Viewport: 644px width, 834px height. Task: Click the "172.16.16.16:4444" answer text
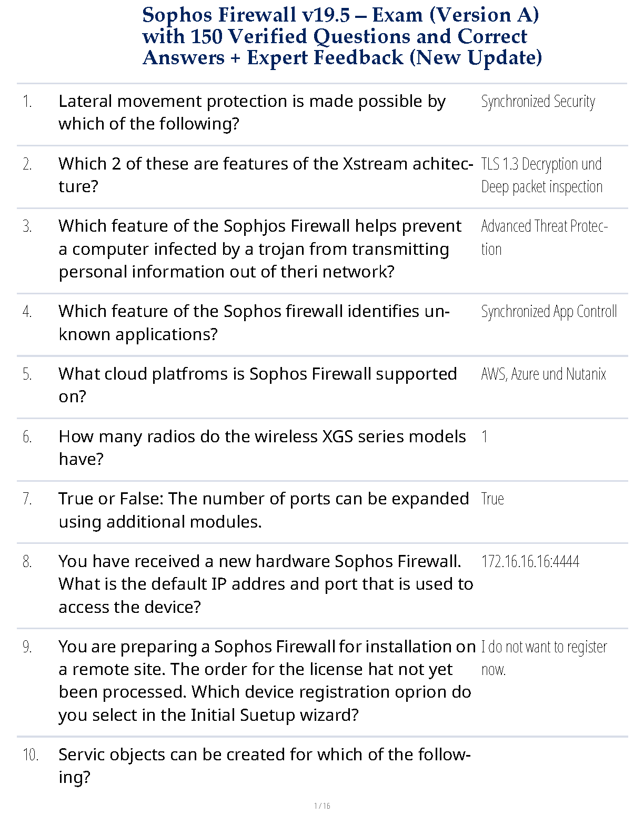530,561
